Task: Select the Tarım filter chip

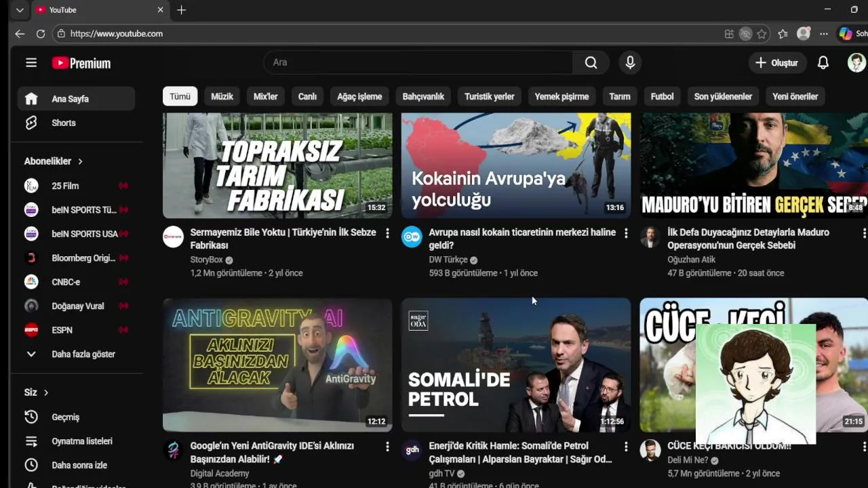Action: tap(619, 96)
